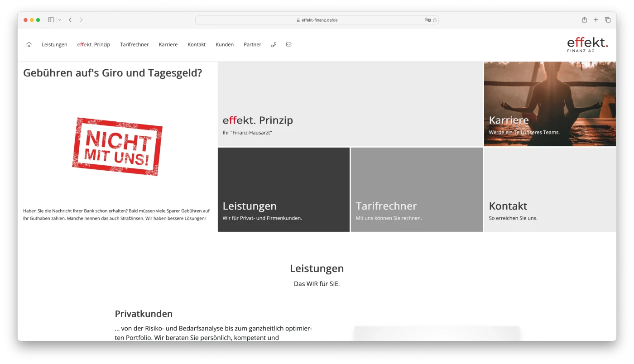Open the Partner navigation entry

(252, 44)
